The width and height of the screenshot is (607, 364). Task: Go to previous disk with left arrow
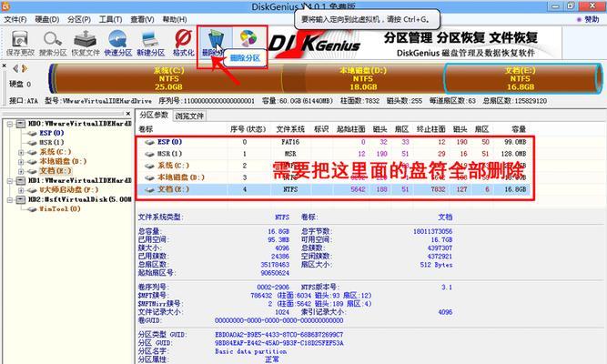[15, 69]
